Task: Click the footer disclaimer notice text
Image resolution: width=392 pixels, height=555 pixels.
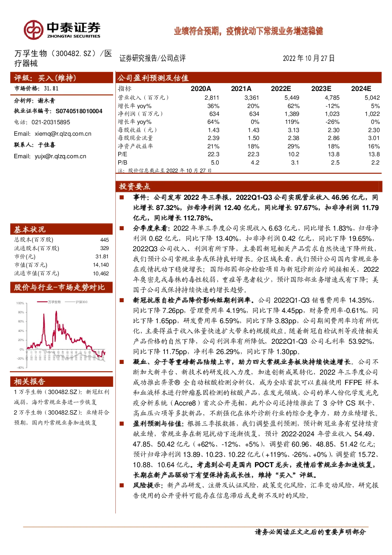Action: coord(310,532)
